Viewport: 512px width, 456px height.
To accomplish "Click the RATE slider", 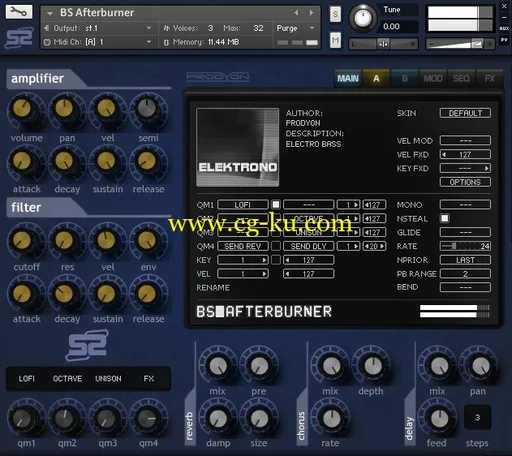I will click(465, 246).
